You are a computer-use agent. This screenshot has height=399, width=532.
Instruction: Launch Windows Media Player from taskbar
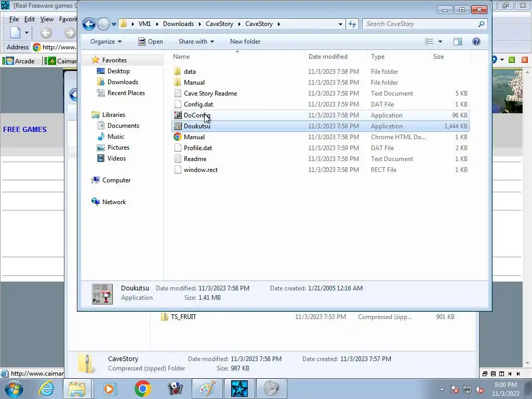point(109,389)
